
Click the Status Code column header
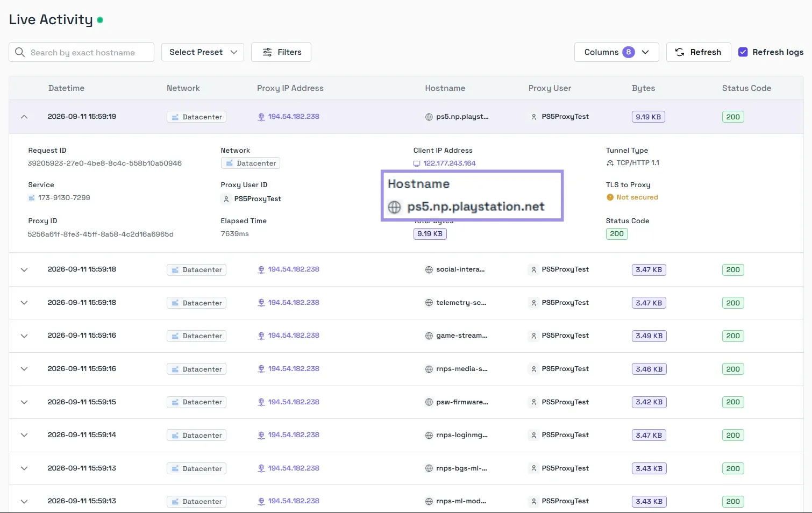point(746,88)
